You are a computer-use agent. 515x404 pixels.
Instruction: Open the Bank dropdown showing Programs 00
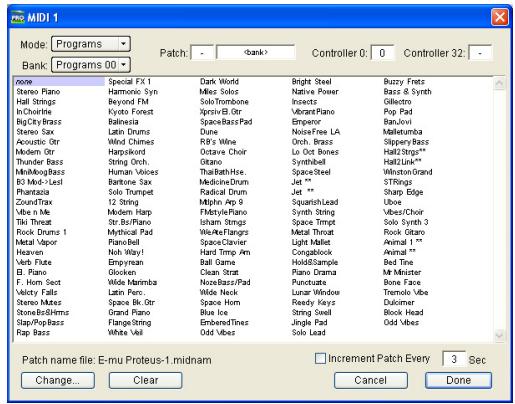(x=91, y=65)
